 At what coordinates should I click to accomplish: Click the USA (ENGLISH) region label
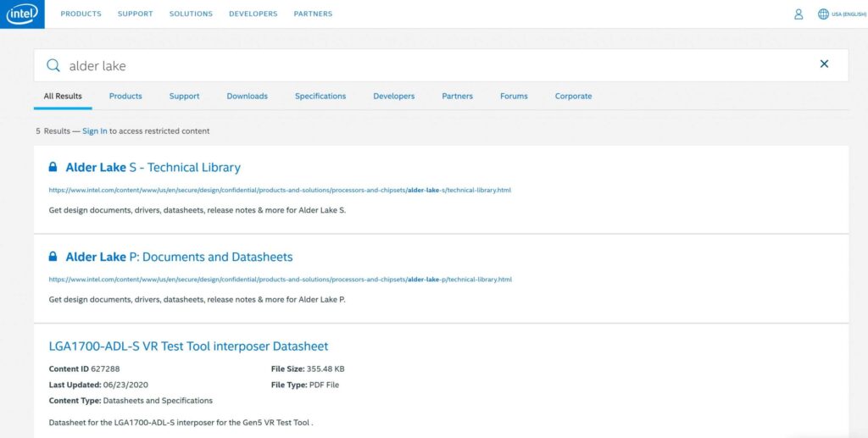point(849,15)
